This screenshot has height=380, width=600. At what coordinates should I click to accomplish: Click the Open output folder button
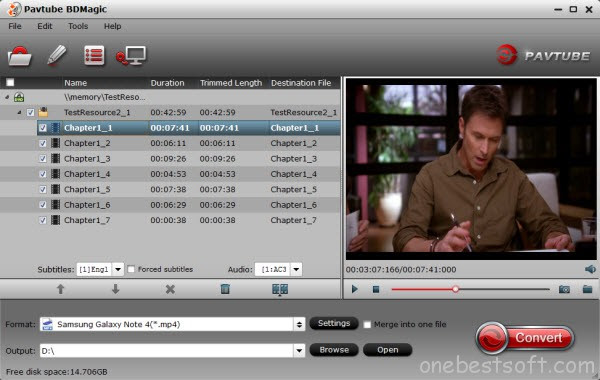pyautogui.click(x=387, y=350)
